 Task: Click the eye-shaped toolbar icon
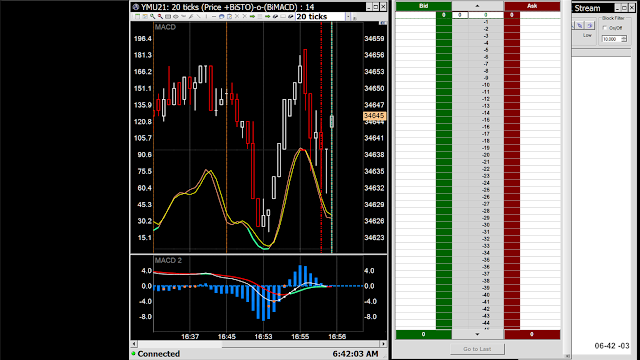tap(176, 16)
